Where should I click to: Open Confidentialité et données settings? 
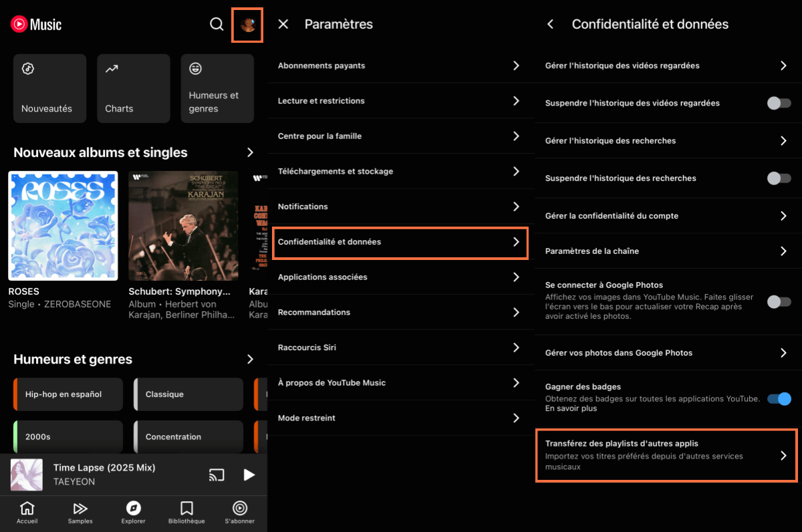[x=400, y=243]
